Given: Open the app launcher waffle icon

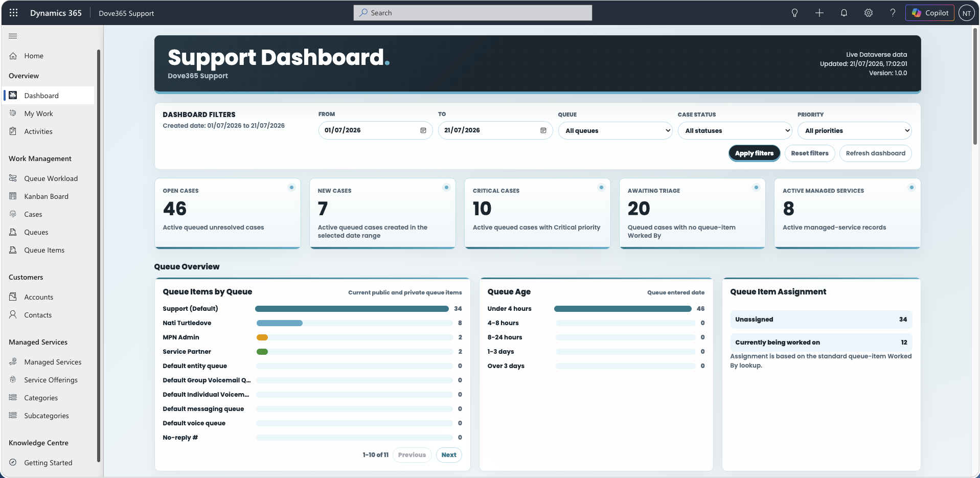Looking at the screenshot, I should pyautogui.click(x=14, y=13).
